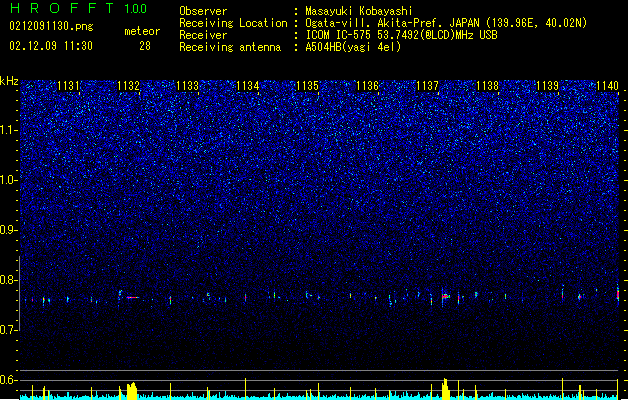Click the 1136 time marker
629x400 pixels.
tap(367, 86)
